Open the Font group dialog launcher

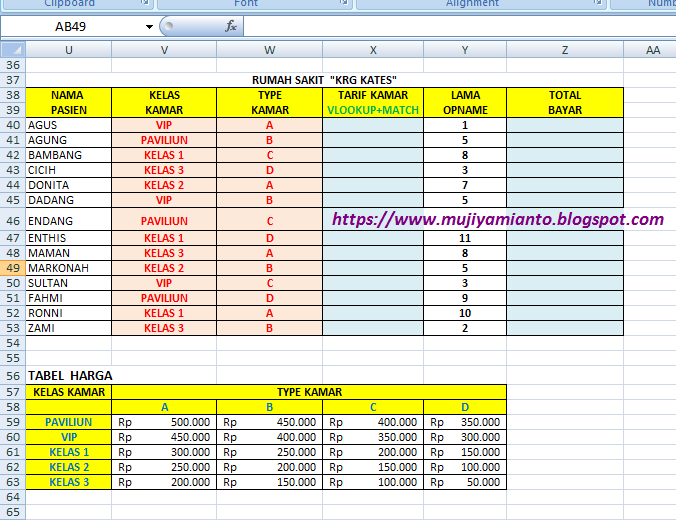point(344,3)
